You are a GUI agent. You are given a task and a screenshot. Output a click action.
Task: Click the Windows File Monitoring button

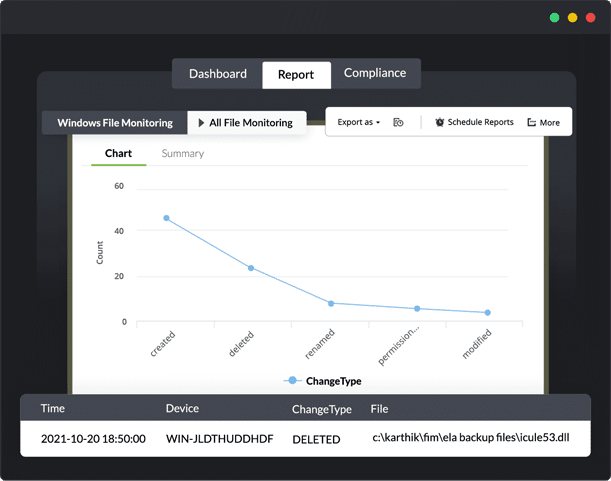coord(115,123)
